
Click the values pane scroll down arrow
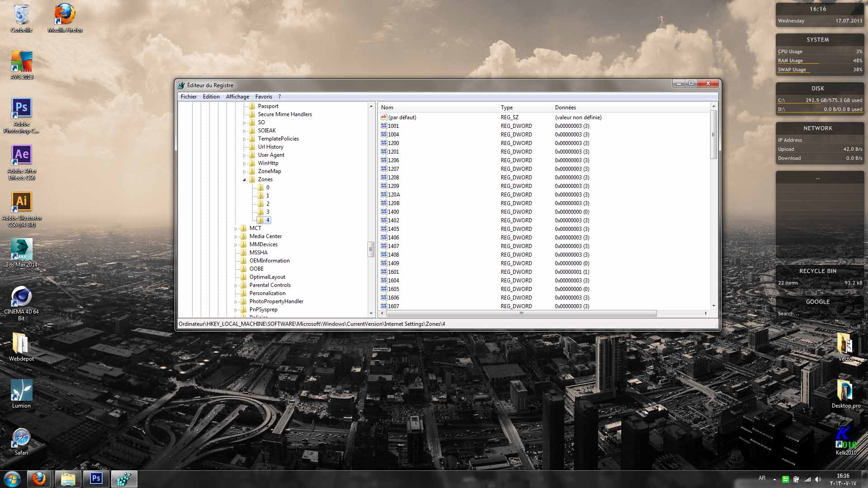(714, 306)
